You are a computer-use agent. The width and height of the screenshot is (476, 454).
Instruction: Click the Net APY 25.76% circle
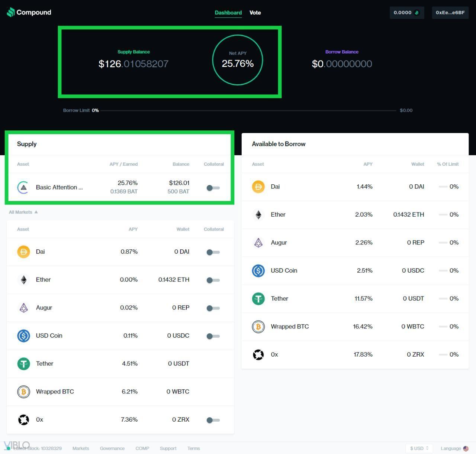click(238, 60)
